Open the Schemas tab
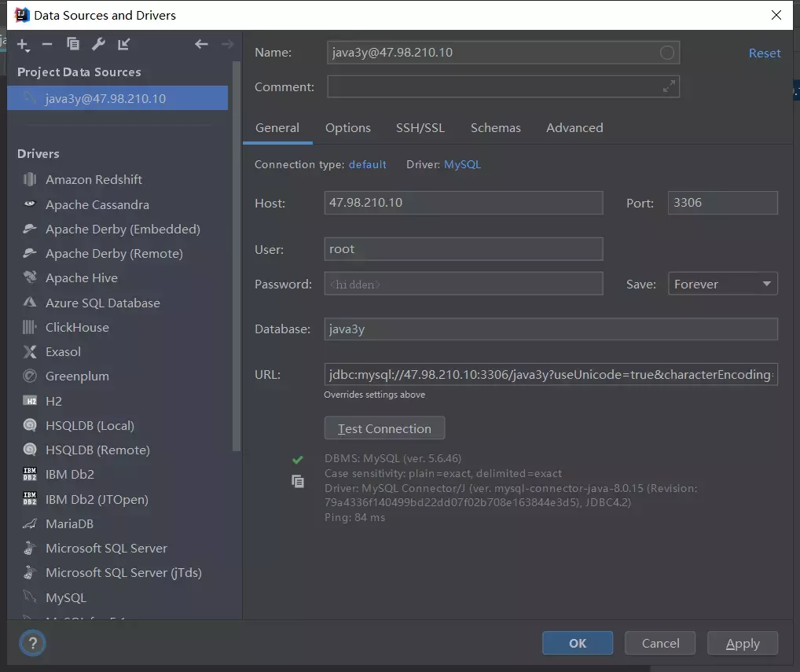This screenshot has width=800, height=672. 495,128
